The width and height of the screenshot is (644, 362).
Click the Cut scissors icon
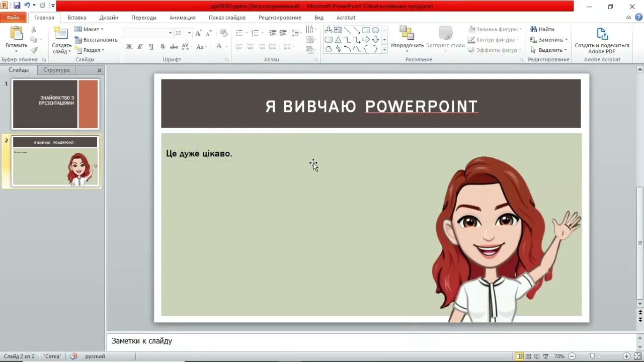[34, 30]
